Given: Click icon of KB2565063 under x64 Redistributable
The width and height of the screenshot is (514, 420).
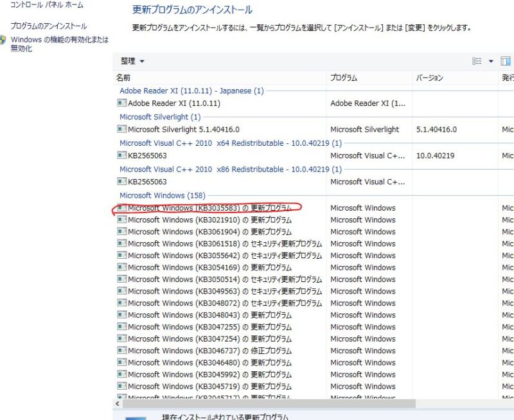Looking at the screenshot, I should click(x=122, y=155).
